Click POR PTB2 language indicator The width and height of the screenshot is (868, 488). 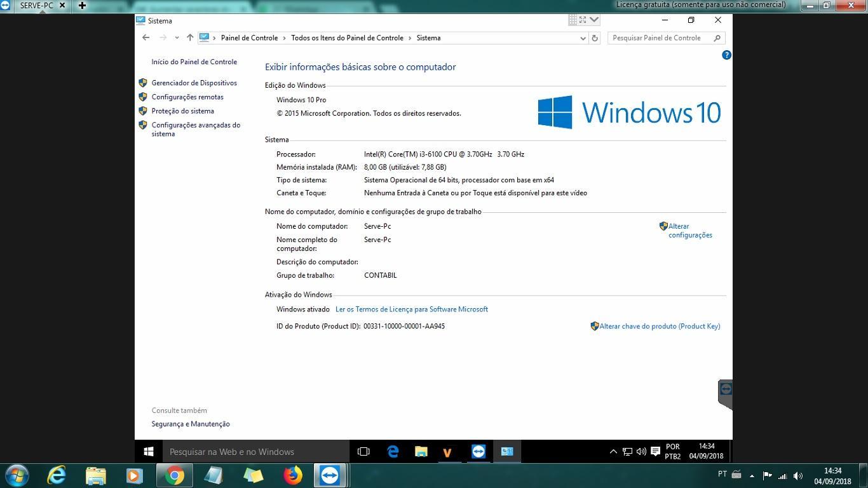[x=673, y=452]
